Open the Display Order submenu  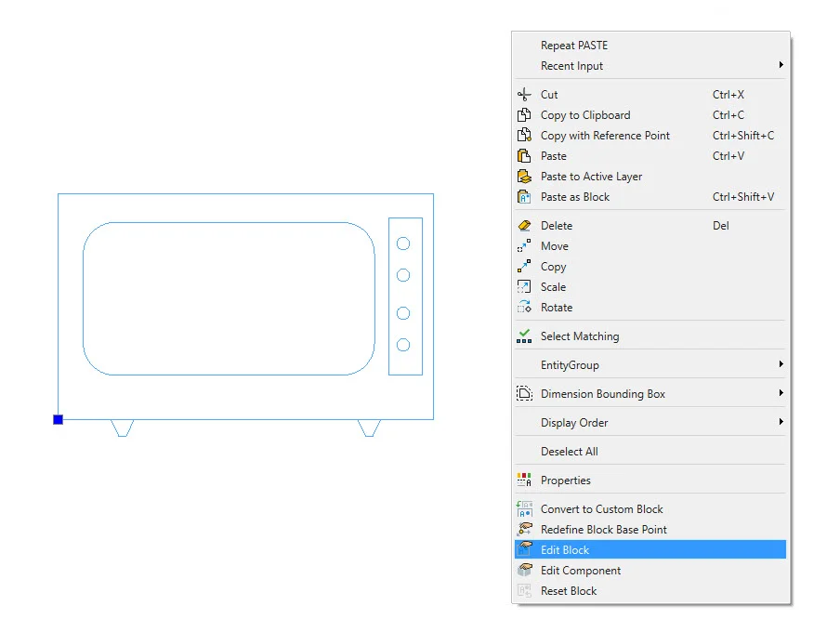tap(781, 423)
